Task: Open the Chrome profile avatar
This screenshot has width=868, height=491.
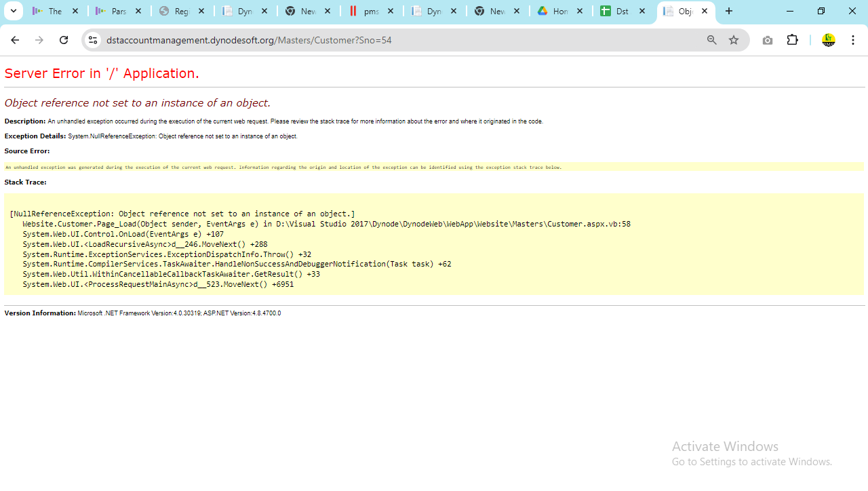Action: [x=828, y=40]
